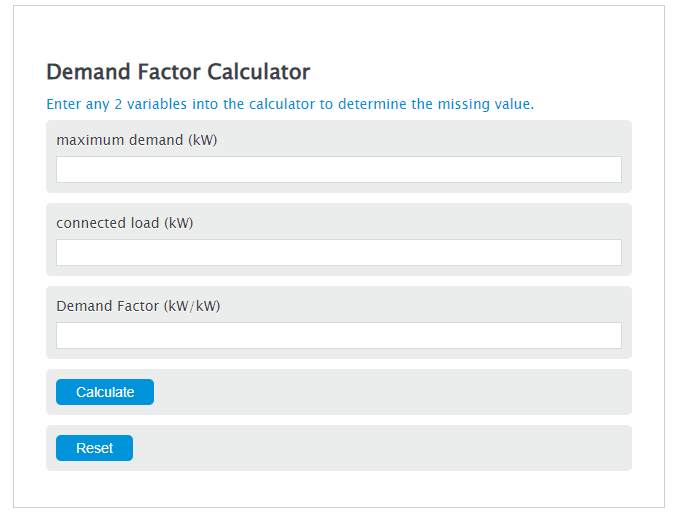Click the "Demand Factor (kW/kW)" label
Viewport: 673px width, 515px height.
[x=138, y=306]
